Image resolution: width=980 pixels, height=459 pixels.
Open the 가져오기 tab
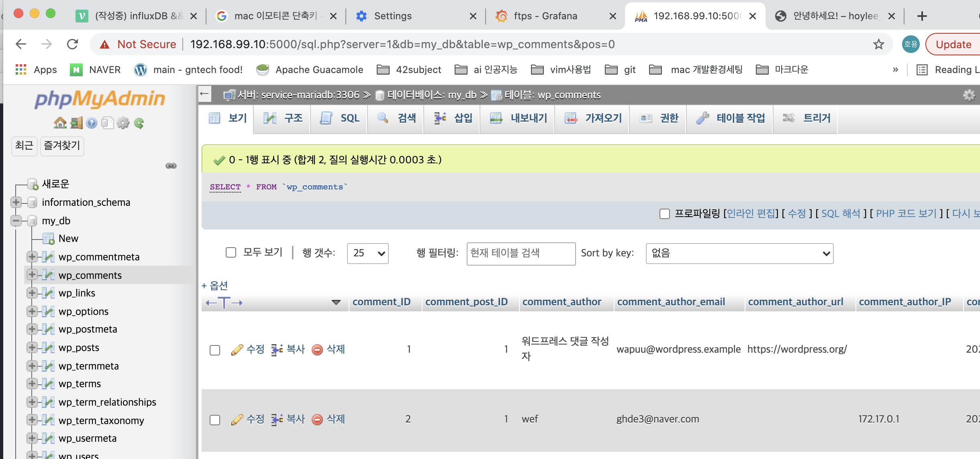coord(592,118)
